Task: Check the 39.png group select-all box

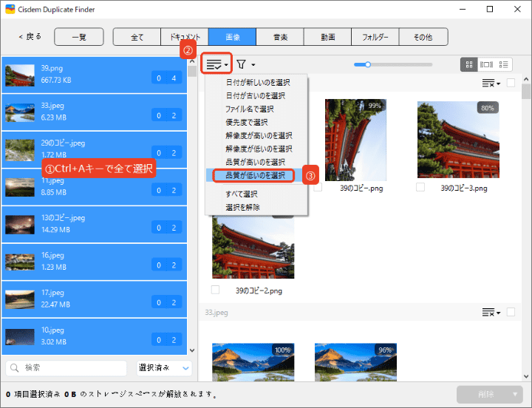Action: pyautogui.click(x=511, y=84)
